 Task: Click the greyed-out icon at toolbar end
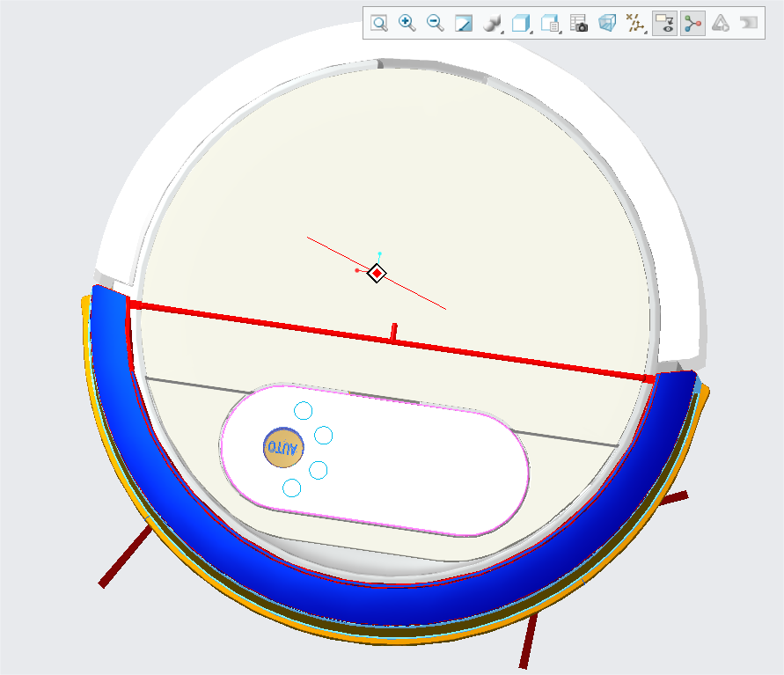pos(749,23)
